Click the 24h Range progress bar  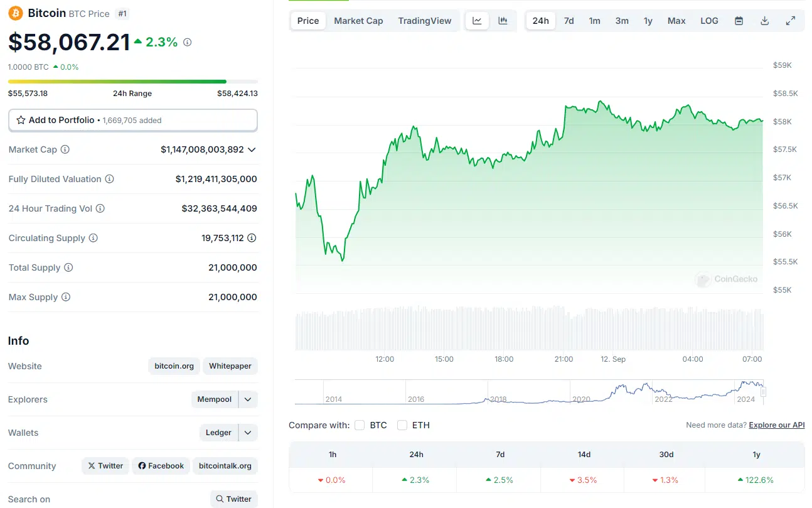[x=133, y=82]
